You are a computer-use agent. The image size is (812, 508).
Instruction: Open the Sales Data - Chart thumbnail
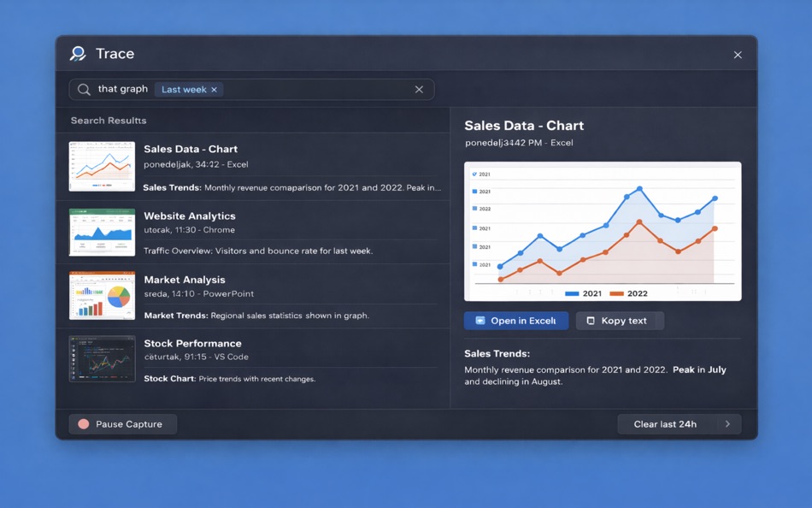tap(102, 167)
